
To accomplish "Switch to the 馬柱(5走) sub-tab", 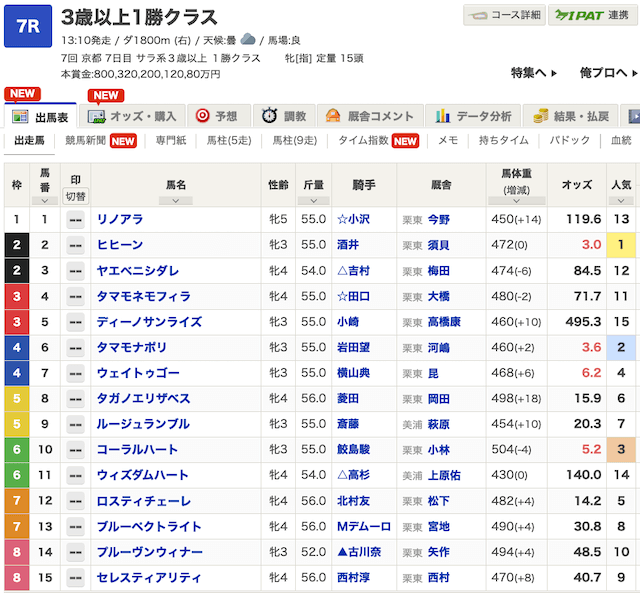I will (229, 141).
